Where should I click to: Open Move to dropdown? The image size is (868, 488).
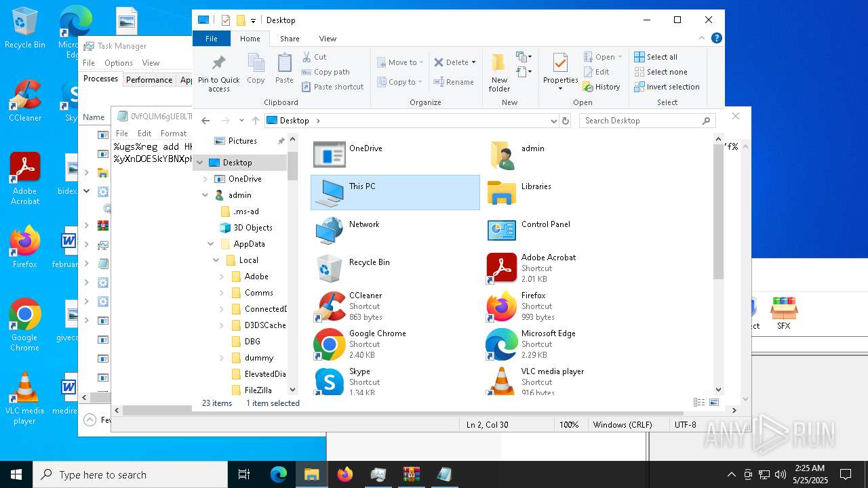point(400,62)
